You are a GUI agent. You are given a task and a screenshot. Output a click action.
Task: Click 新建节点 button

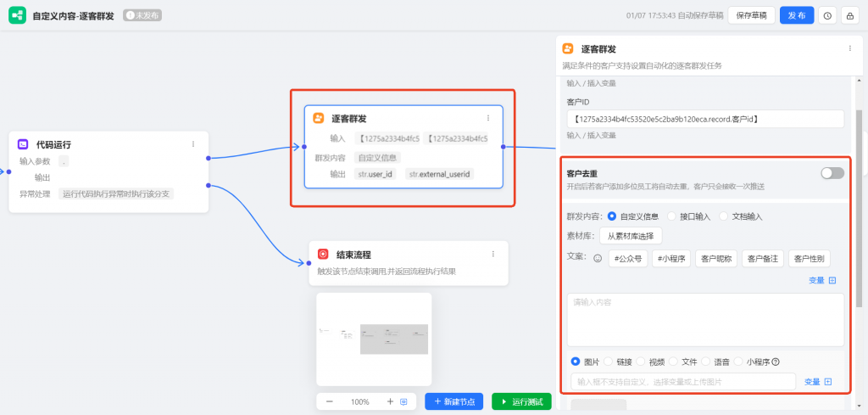click(x=454, y=401)
